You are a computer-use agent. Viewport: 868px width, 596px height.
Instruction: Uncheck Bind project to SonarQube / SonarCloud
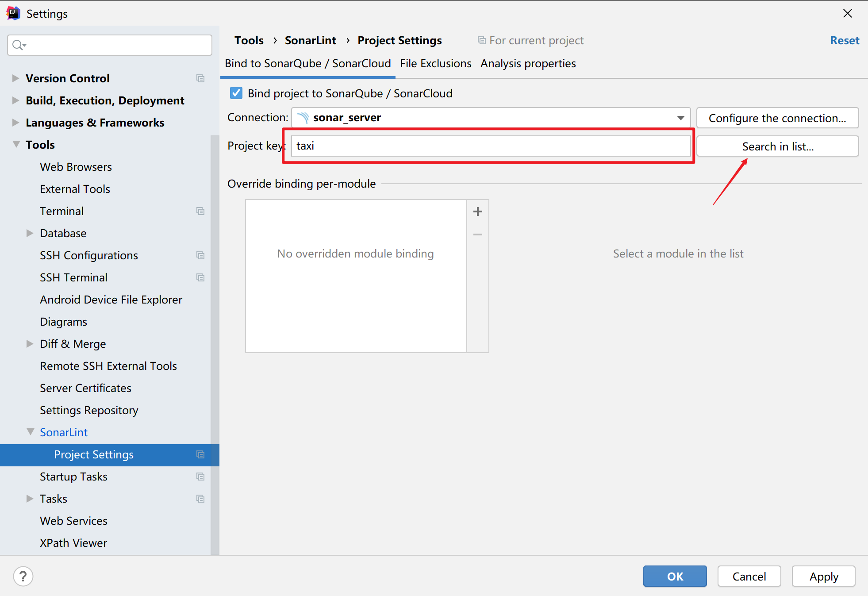(236, 93)
